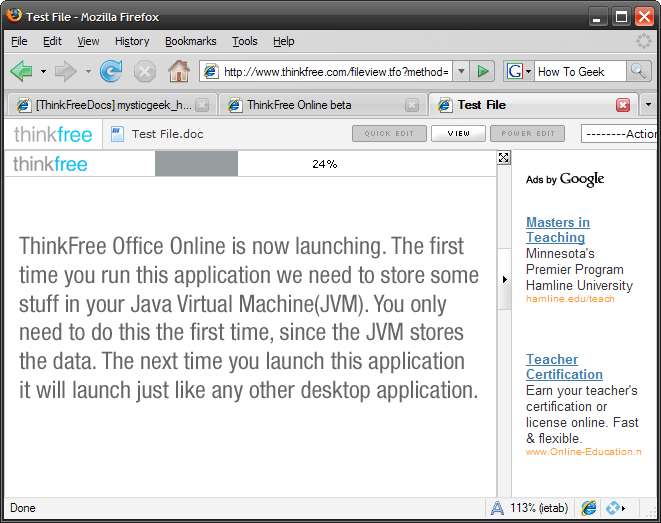Viewport: 661px width, 523px height.
Task: Click the page icon in the address bar
Action: pyautogui.click(x=211, y=72)
